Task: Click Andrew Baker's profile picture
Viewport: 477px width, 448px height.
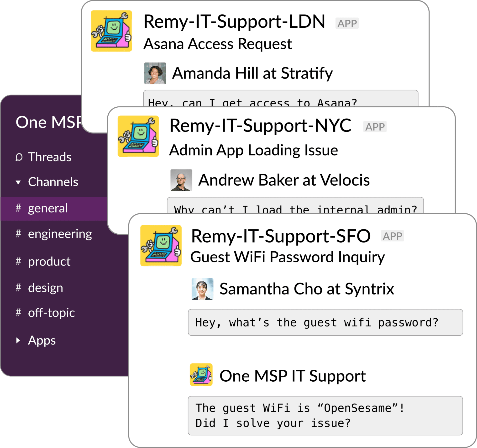Action: [x=182, y=180]
